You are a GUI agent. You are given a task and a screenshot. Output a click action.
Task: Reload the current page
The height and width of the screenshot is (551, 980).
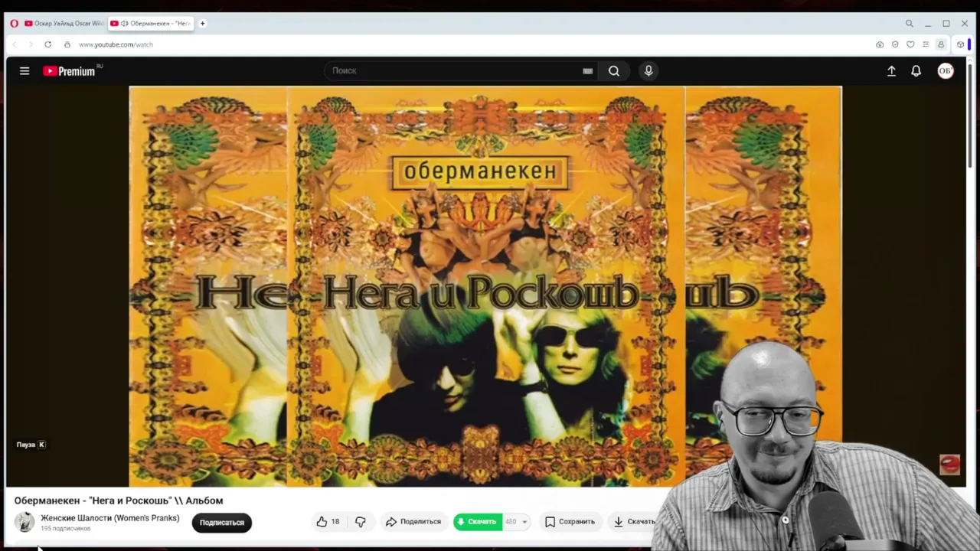[47, 44]
